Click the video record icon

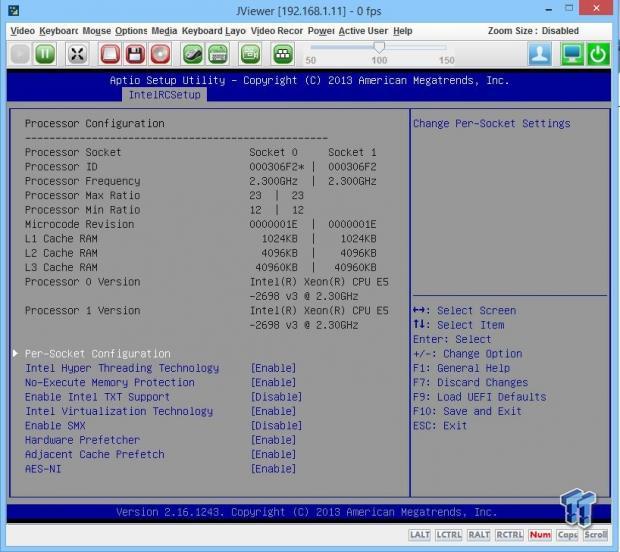tap(250, 54)
